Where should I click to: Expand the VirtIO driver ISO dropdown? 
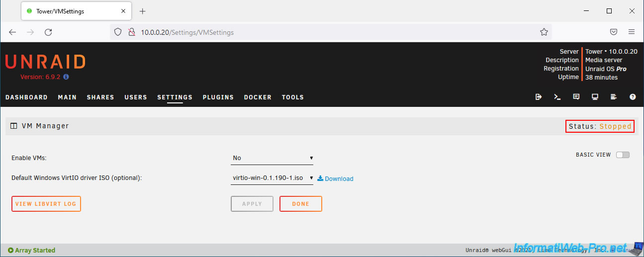point(272,178)
